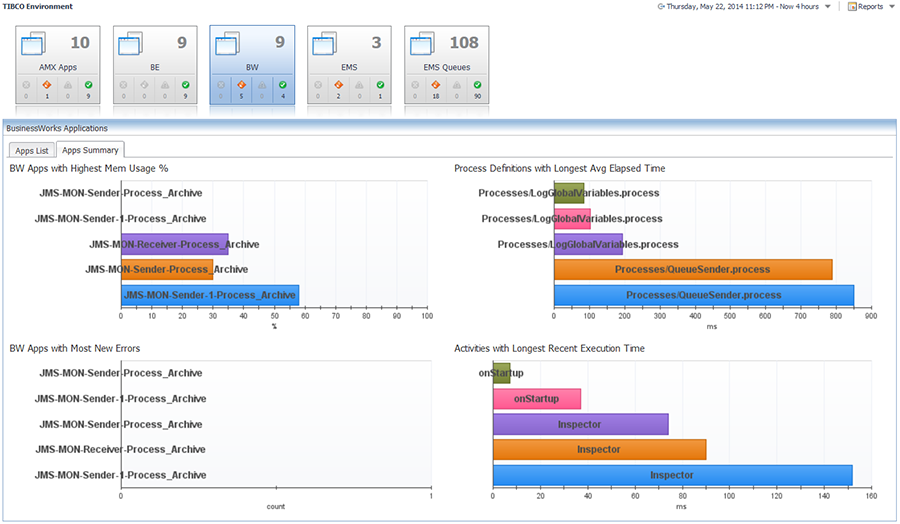The image size is (900, 524).
Task: Click 'Process Definitions with Longest Avg Elapsed Time' title
Action: (x=560, y=168)
